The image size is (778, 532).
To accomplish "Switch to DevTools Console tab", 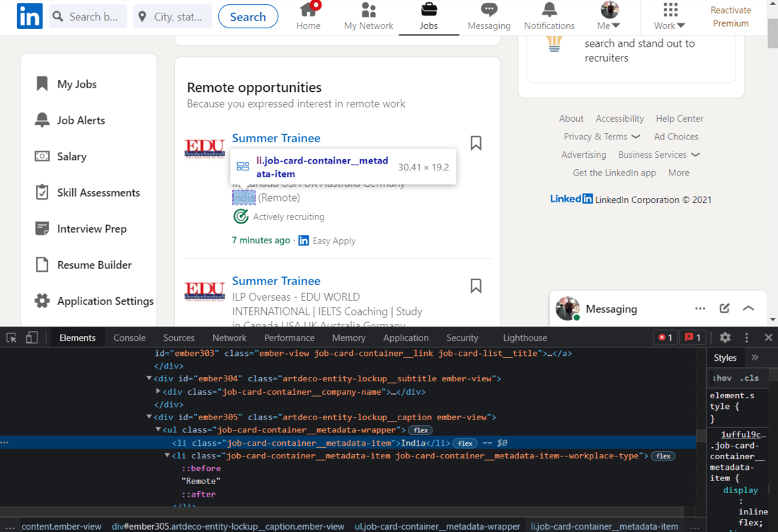I will (130, 337).
